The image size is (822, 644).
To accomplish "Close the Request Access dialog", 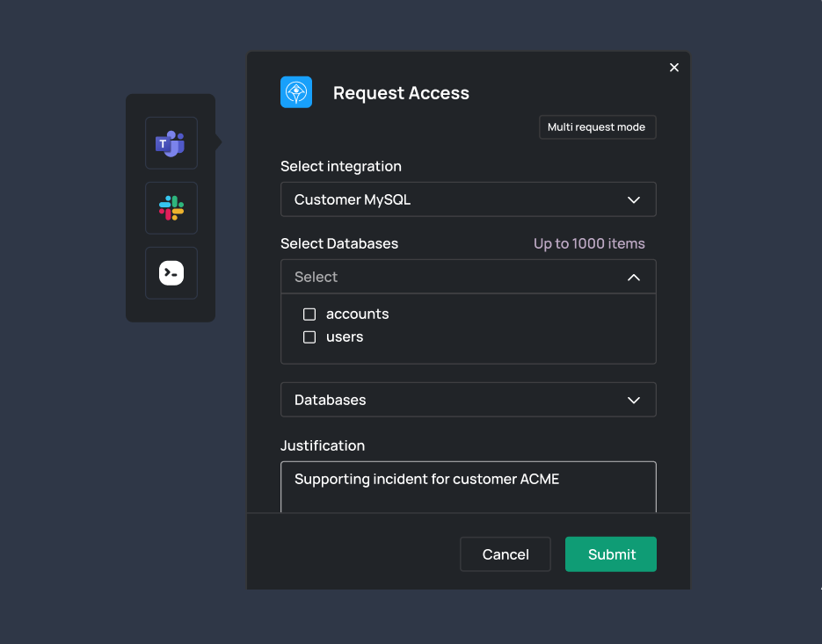I will pos(674,68).
